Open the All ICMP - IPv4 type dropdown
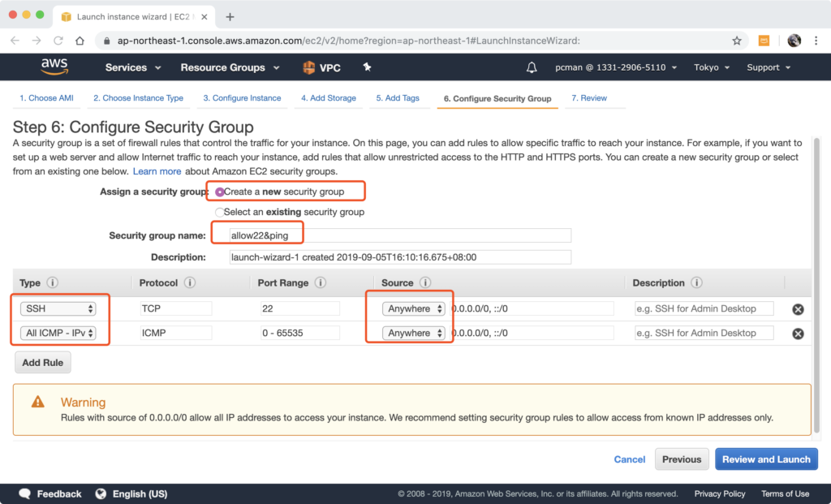 [58, 333]
